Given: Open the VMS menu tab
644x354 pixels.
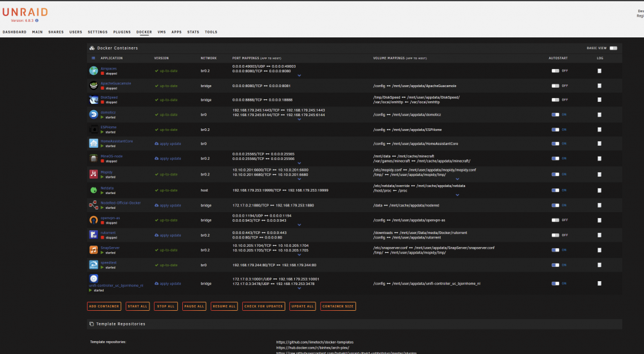Looking at the screenshot, I should [x=162, y=32].
